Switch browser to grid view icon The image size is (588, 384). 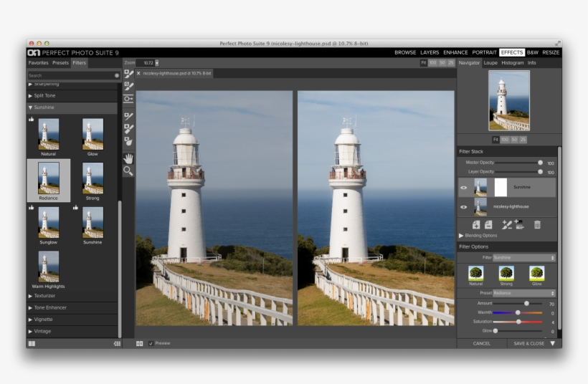[32, 344]
